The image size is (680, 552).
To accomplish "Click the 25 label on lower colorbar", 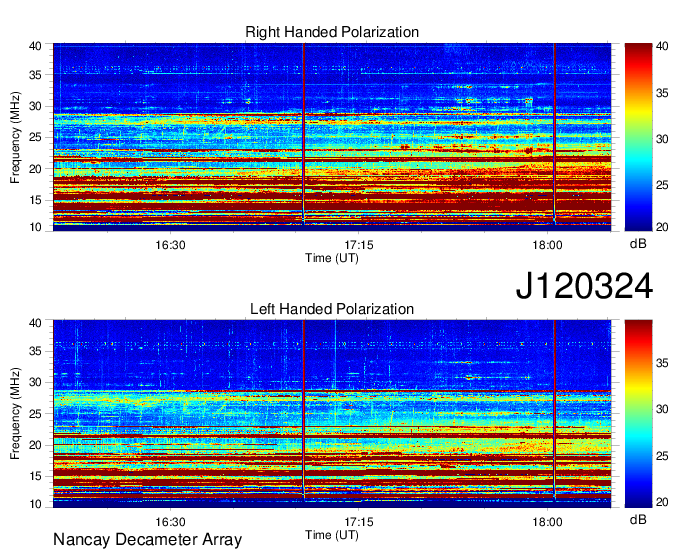I will [x=662, y=456].
